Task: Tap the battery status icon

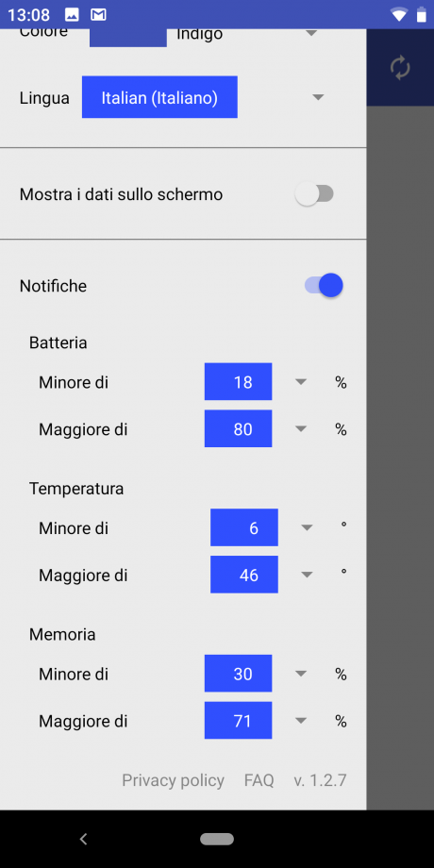Action: click(422, 14)
